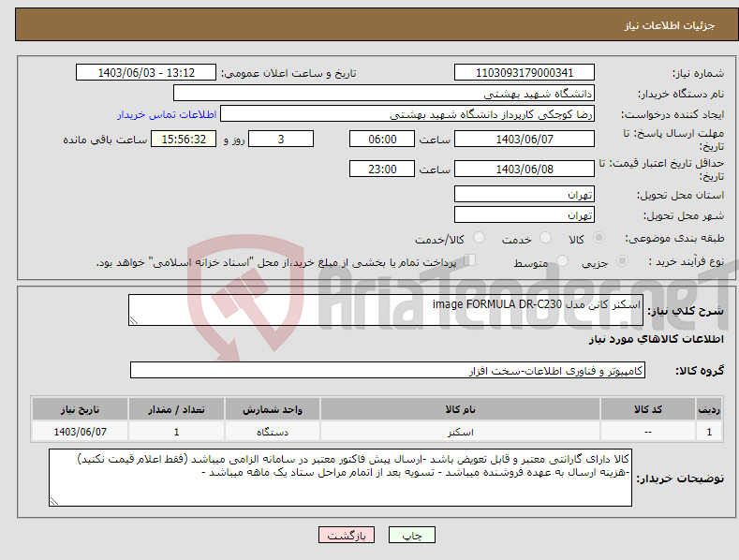Click the remaining days field showing 3

(281, 139)
